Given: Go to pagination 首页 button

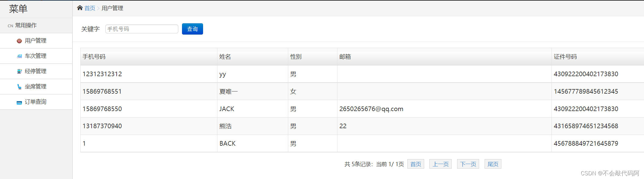Looking at the screenshot, I should [416, 164].
